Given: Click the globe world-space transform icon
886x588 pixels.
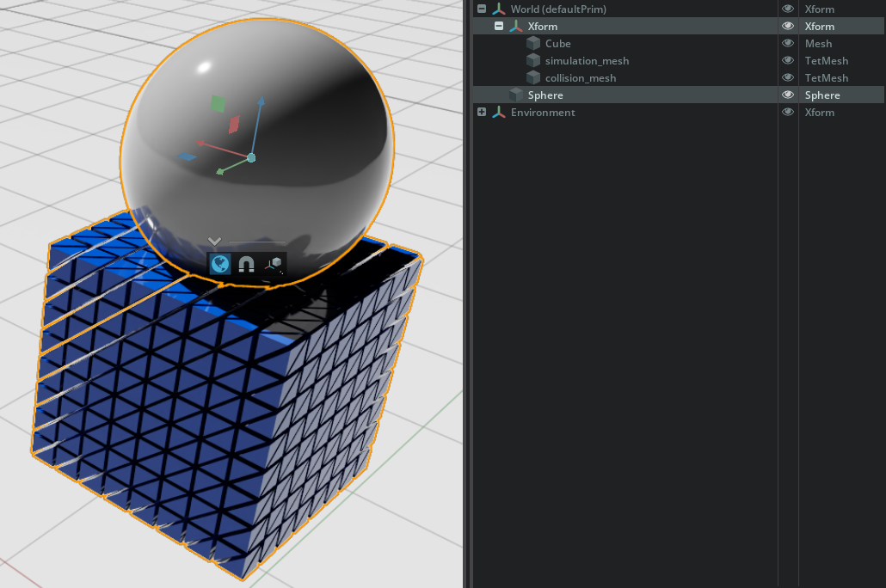Looking at the screenshot, I should pos(220,264).
